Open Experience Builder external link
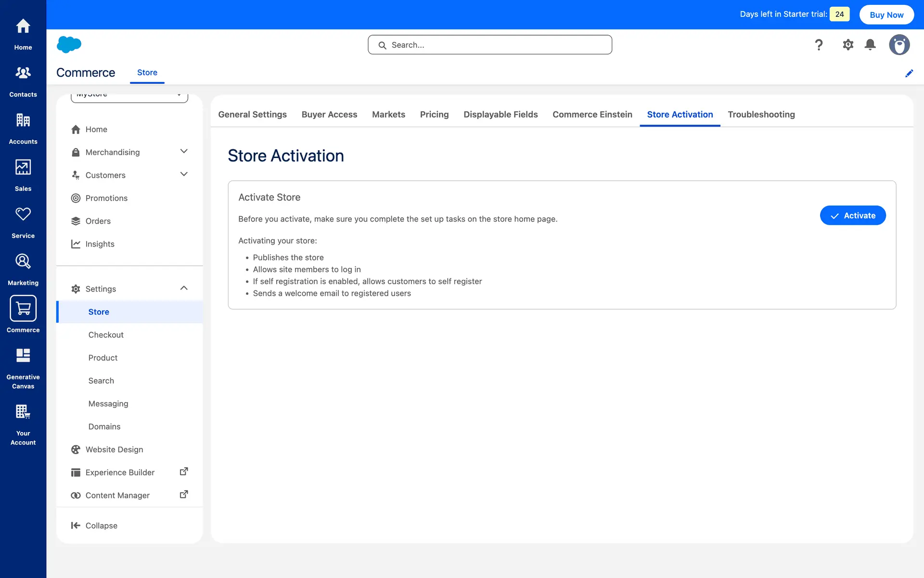The image size is (924, 578). point(184,472)
